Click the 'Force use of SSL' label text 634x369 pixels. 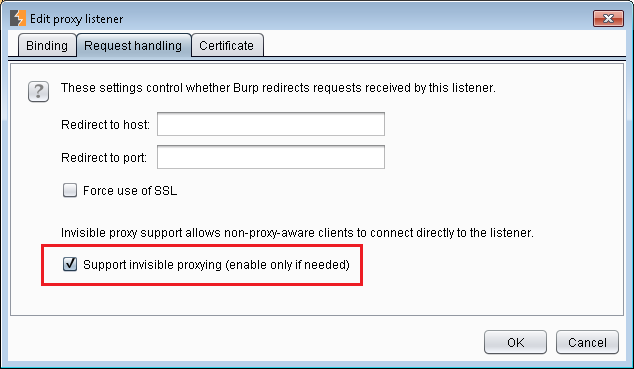[130, 190]
